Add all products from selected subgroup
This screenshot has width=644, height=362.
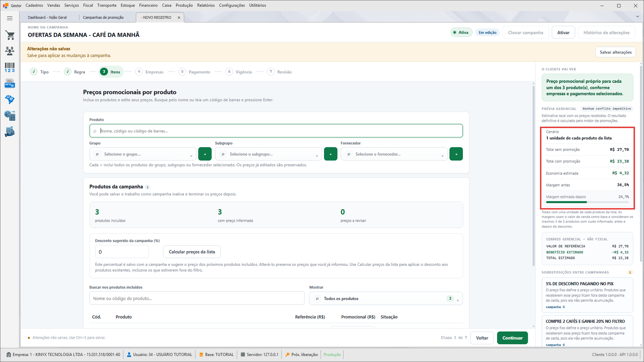click(330, 154)
